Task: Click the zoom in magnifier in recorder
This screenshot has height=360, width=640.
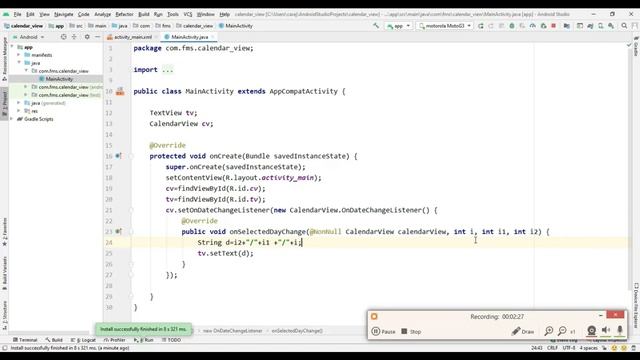Action: coord(549,331)
